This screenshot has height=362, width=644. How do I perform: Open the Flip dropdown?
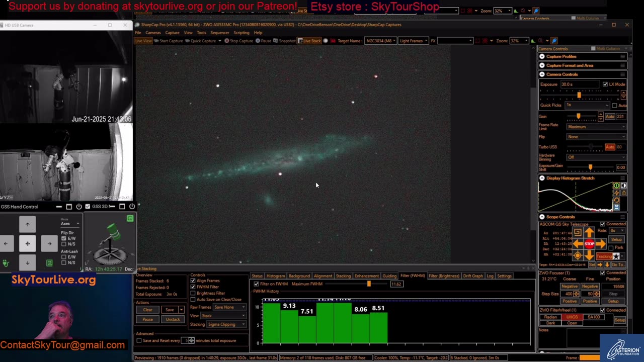[596, 137]
